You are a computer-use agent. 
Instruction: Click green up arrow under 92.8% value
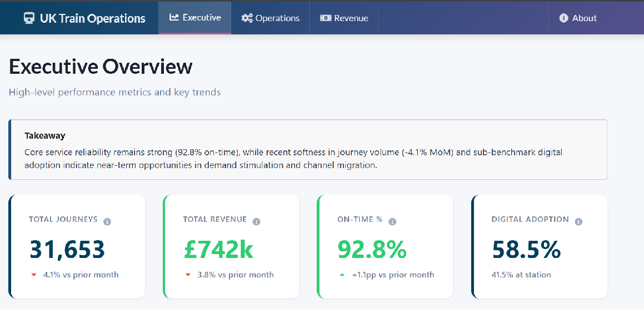(x=342, y=275)
